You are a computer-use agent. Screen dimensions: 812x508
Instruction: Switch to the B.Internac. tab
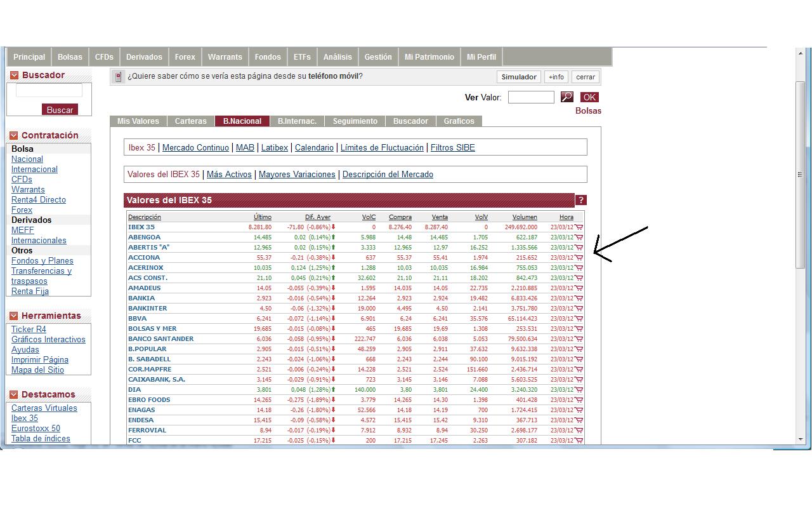pyautogui.click(x=297, y=121)
